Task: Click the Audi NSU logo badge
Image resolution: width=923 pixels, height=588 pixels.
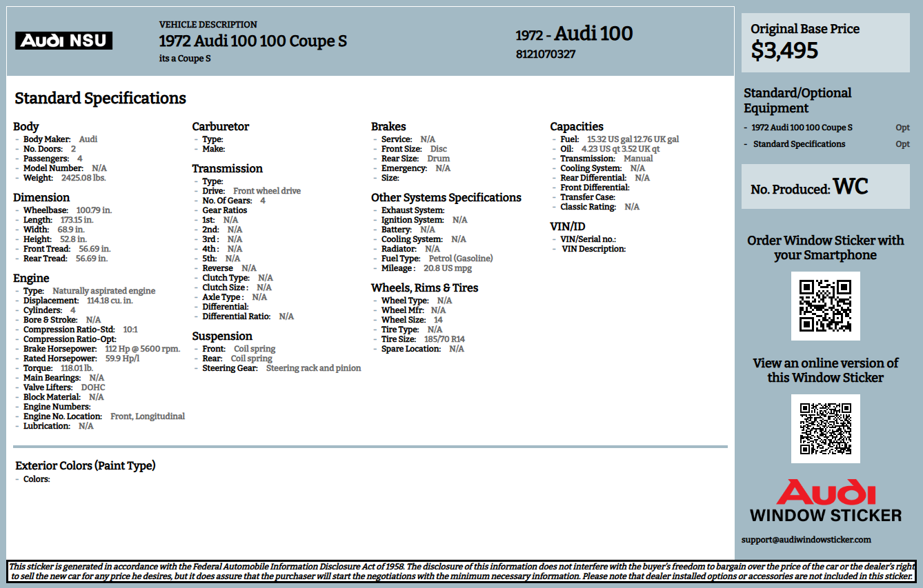Action: click(63, 41)
